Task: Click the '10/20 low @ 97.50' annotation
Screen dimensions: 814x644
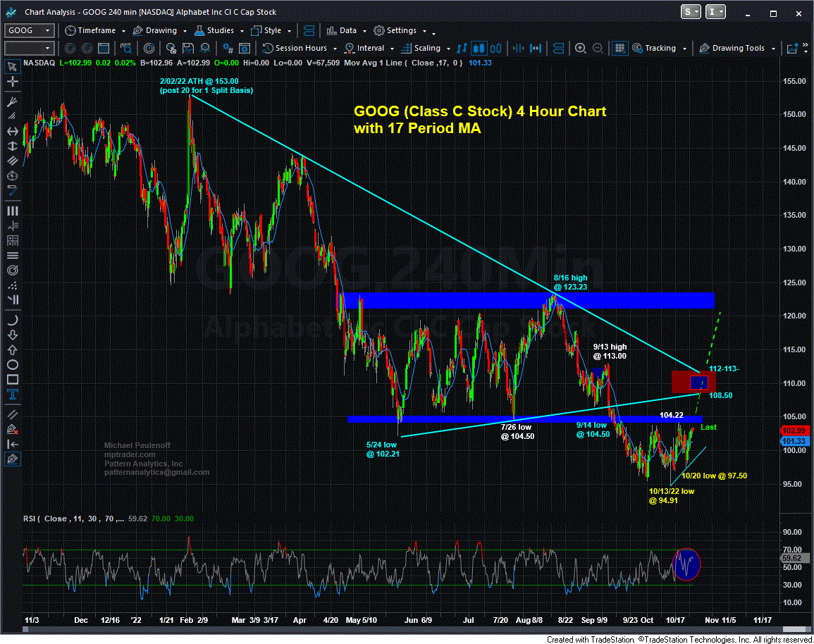Action: pos(715,476)
